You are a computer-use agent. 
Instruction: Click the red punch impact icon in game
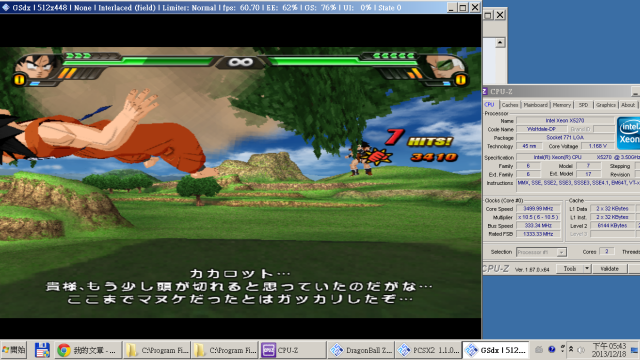[378, 156]
